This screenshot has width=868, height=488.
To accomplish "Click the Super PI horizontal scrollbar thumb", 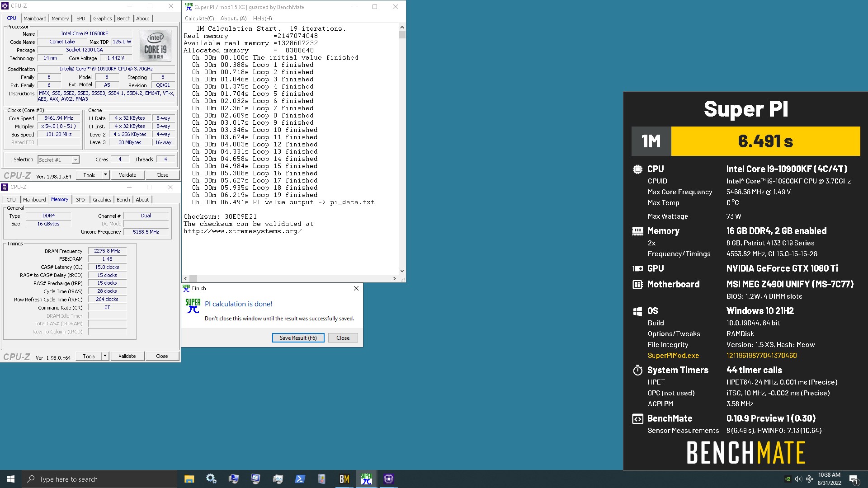I will pyautogui.click(x=193, y=278).
